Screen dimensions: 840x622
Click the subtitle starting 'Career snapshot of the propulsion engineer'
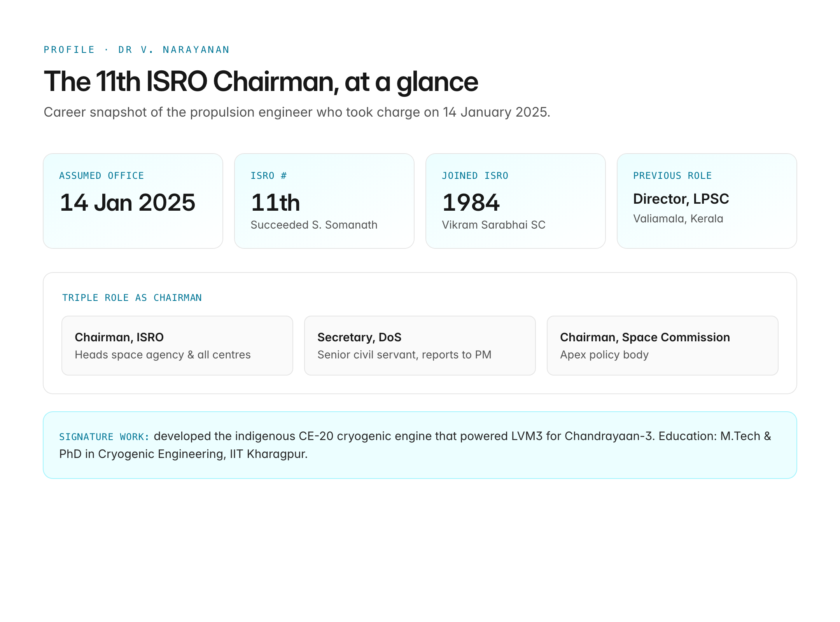coord(297,112)
